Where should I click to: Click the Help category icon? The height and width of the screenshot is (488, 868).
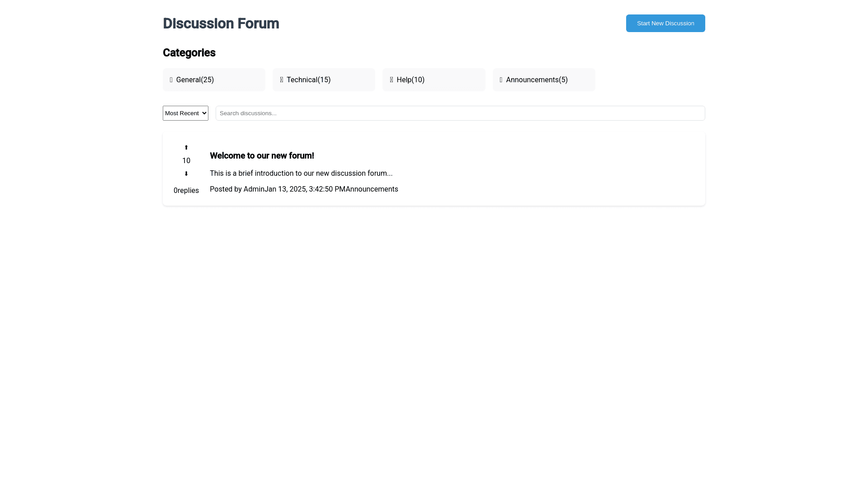392,80
